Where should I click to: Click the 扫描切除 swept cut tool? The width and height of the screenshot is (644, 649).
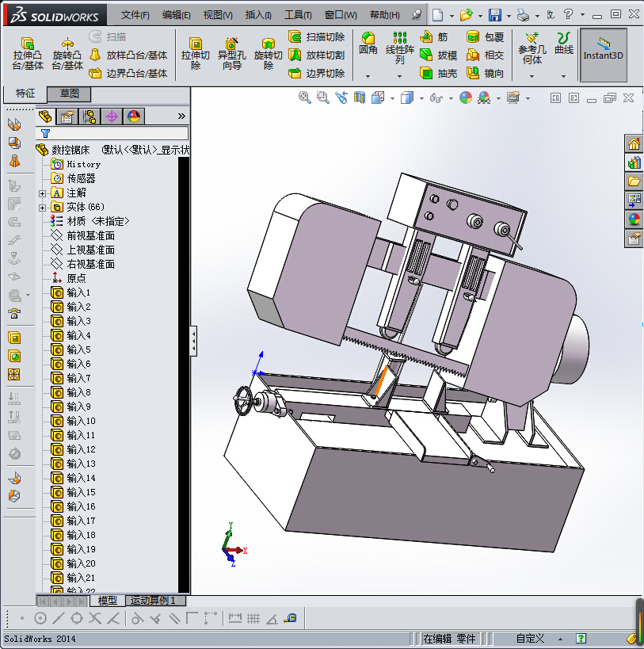tap(317, 36)
